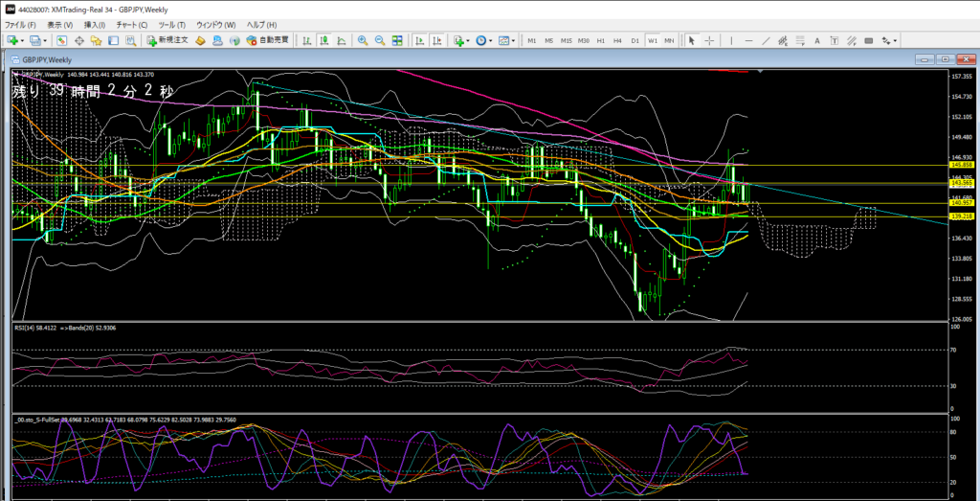Switch timeframe to M30
This screenshot has height=501, width=980.
tap(584, 40)
